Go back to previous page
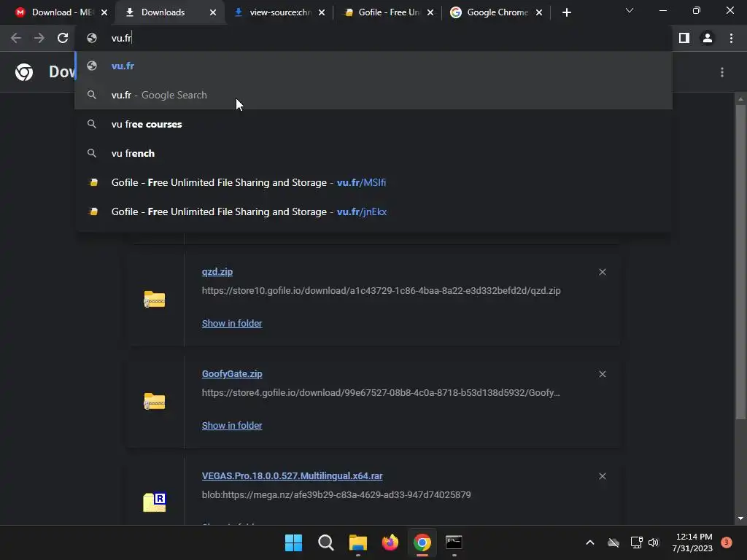 pyautogui.click(x=16, y=38)
